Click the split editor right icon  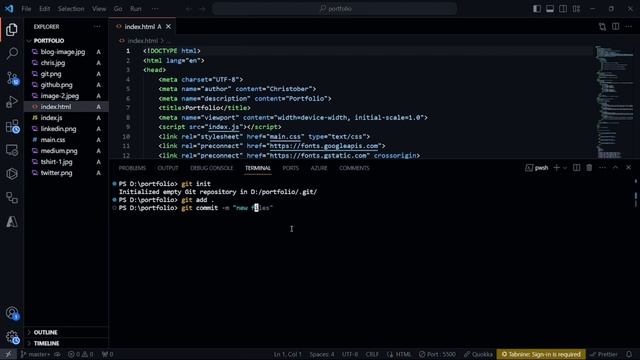point(616,27)
